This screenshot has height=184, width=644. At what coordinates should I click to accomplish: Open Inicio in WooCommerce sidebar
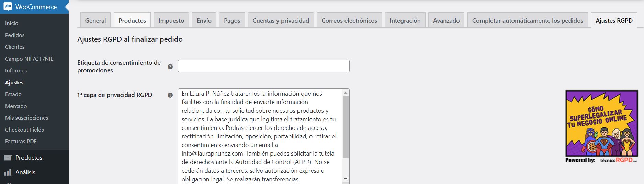pos(12,23)
